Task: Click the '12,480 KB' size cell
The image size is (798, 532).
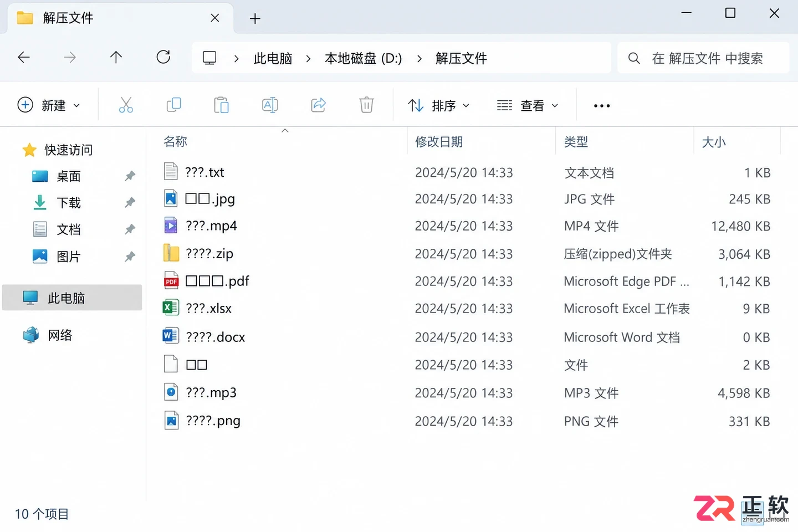Action: tap(741, 226)
